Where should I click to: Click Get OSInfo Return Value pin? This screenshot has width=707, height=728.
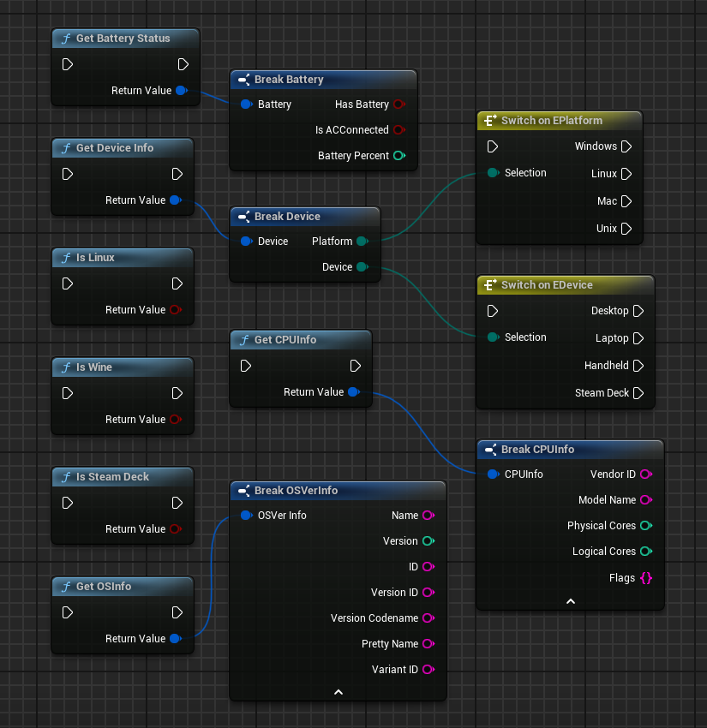[x=176, y=638]
